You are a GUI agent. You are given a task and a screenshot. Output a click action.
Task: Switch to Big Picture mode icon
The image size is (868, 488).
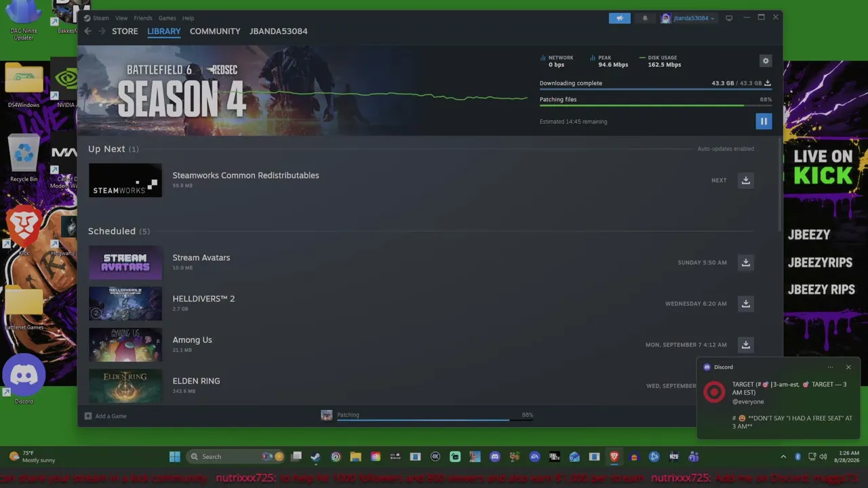click(x=729, y=18)
